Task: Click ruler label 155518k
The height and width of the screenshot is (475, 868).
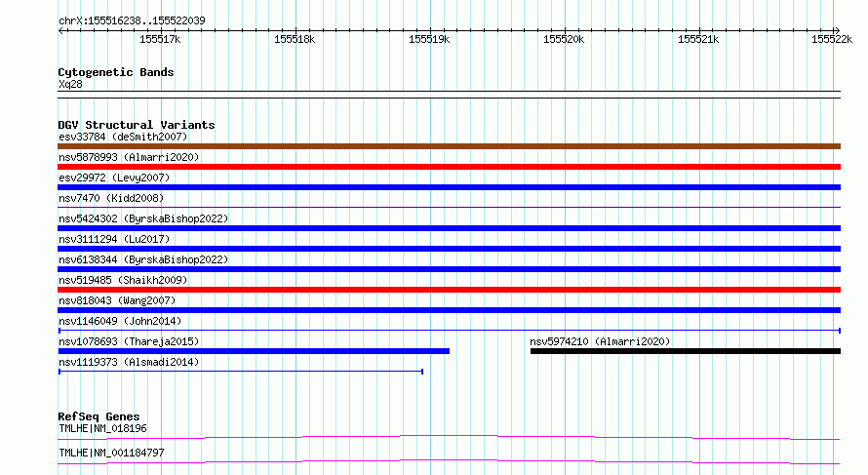Action: click(295, 39)
